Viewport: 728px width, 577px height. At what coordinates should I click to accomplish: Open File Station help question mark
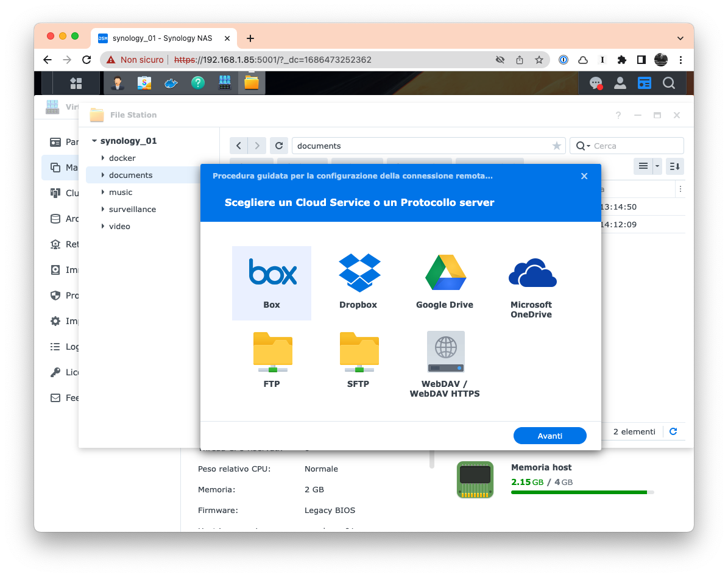[x=618, y=115]
